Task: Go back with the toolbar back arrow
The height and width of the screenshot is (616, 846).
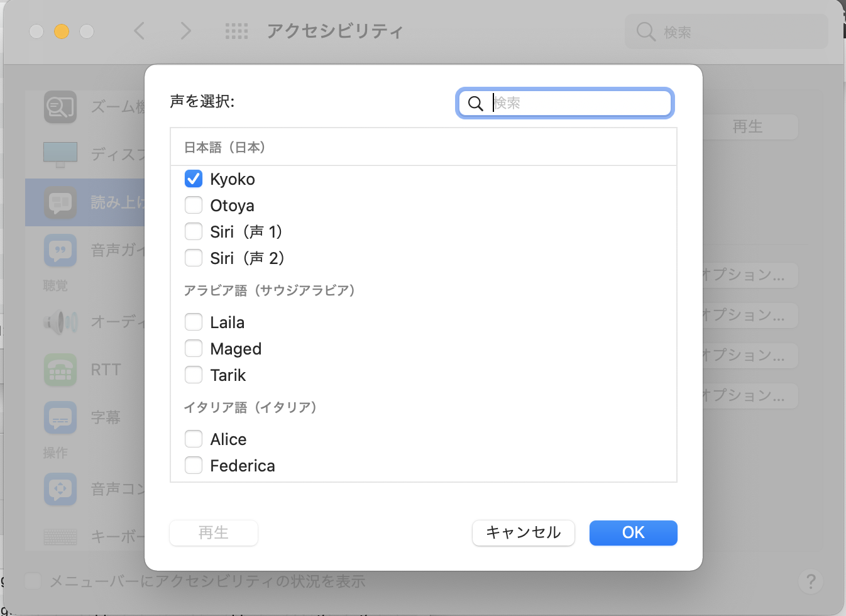Action: click(140, 31)
